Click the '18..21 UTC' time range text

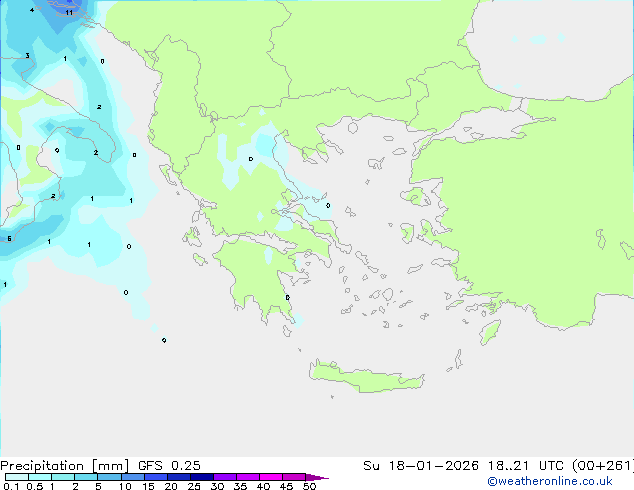tap(525, 466)
